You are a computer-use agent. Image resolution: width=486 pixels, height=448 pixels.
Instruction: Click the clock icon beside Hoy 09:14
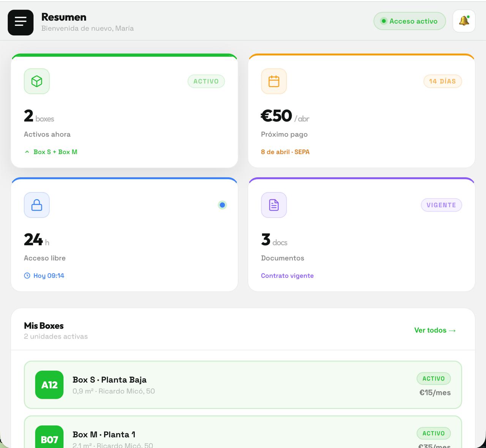point(27,276)
